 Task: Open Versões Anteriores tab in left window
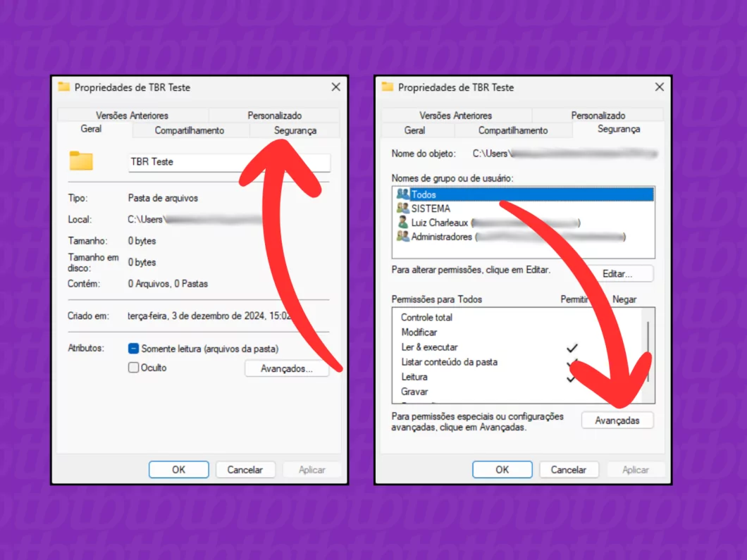[132, 116]
